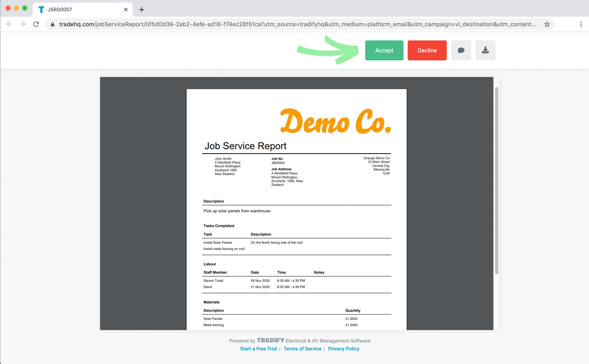Click 'On the North facing side of the roof'
This screenshot has height=364, width=589.
point(276,242)
